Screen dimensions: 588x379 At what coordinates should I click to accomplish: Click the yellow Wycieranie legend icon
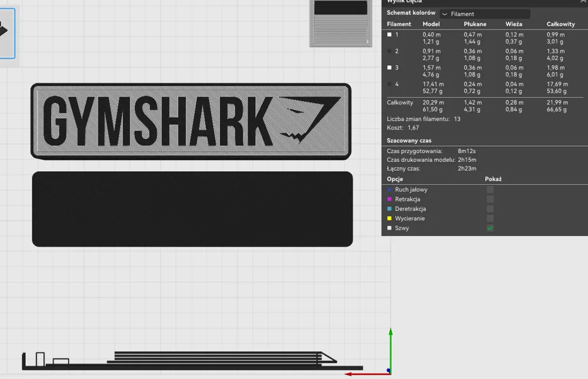(x=389, y=218)
